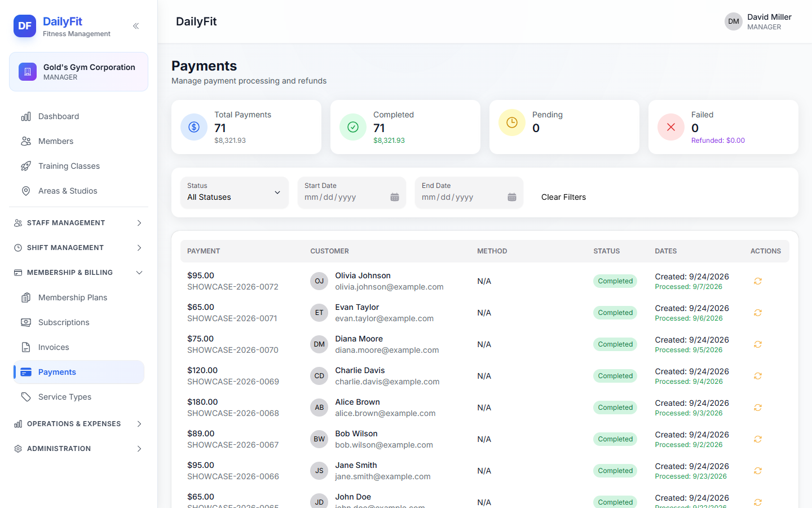812x508 pixels.
Task: Click the Gold's Gym Corporation building icon
Action: [x=28, y=72]
